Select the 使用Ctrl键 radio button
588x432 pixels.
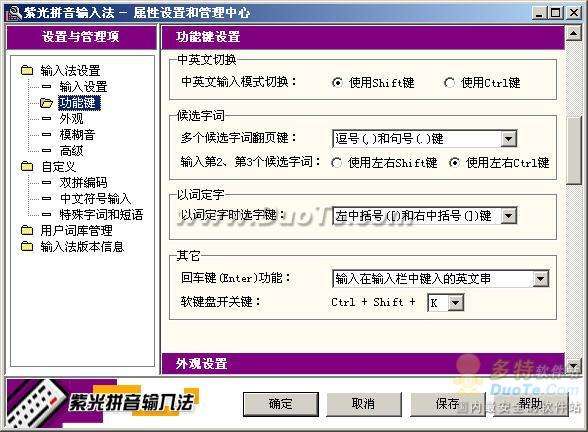[x=448, y=82]
